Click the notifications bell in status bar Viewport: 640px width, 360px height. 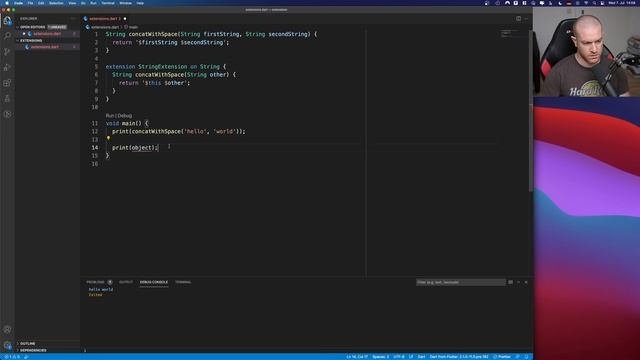(x=527, y=357)
